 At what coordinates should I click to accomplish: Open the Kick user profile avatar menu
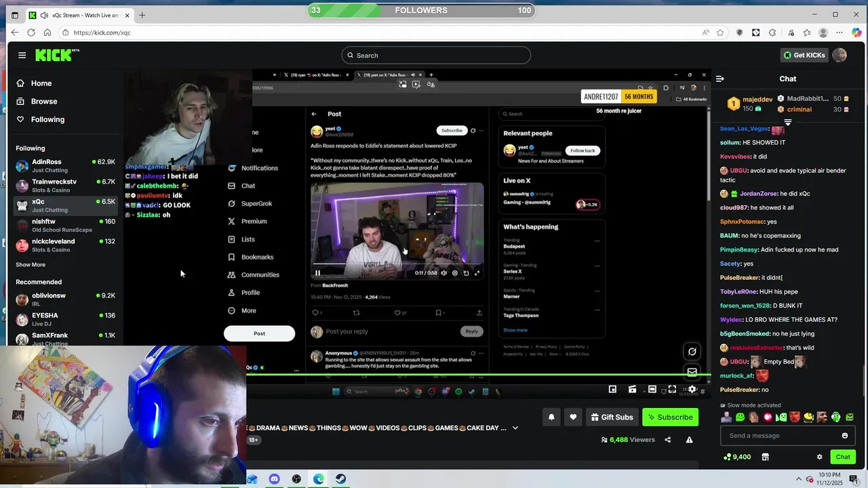pos(840,55)
